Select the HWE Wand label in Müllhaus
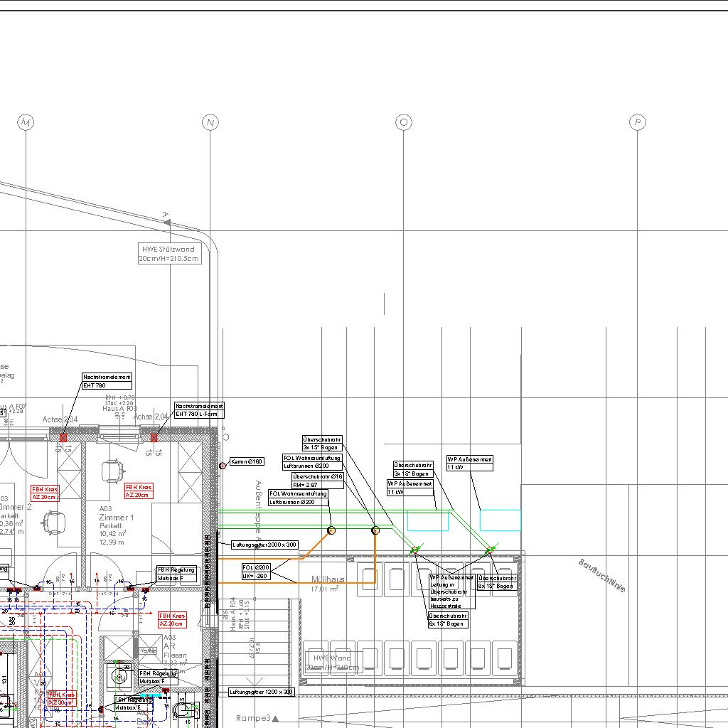Image resolution: width=728 pixels, height=728 pixels. 332,663
